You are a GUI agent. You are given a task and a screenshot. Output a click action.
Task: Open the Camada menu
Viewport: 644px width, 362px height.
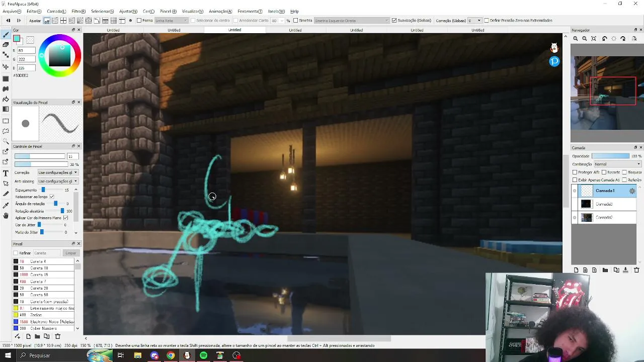click(x=56, y=11)
